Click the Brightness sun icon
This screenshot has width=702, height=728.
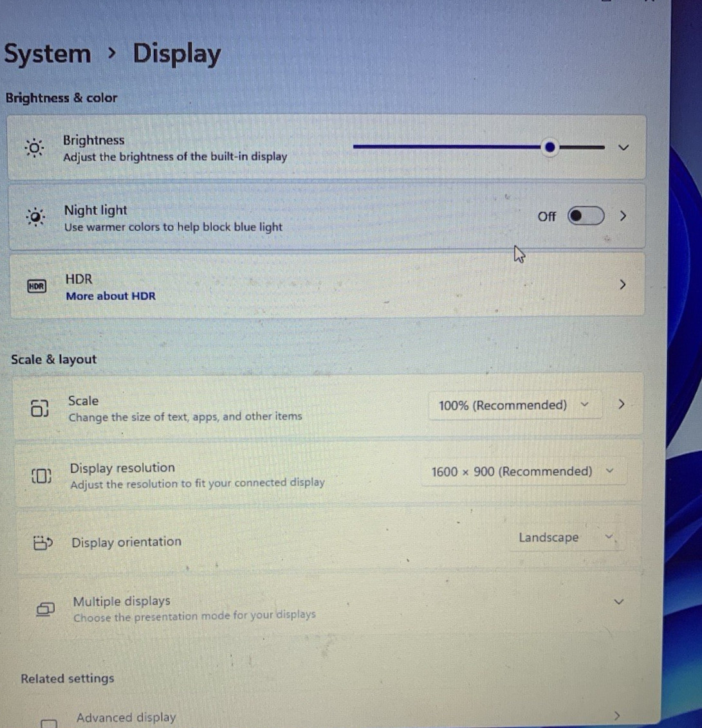click(34, 148)
